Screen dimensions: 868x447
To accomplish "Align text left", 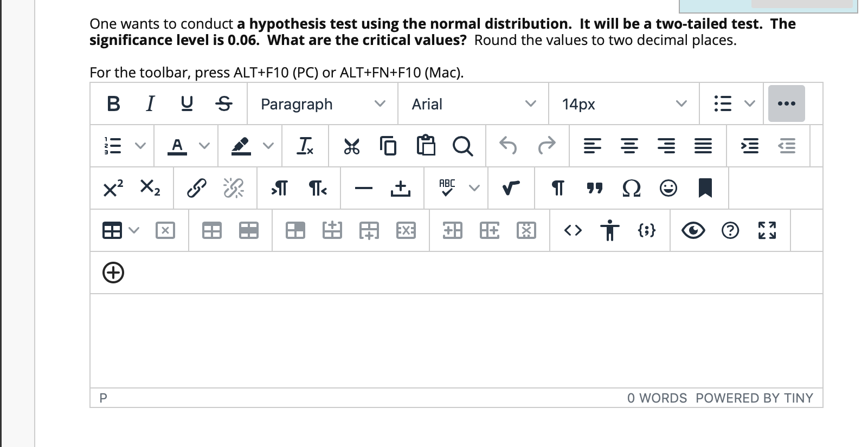I will 592,146.
